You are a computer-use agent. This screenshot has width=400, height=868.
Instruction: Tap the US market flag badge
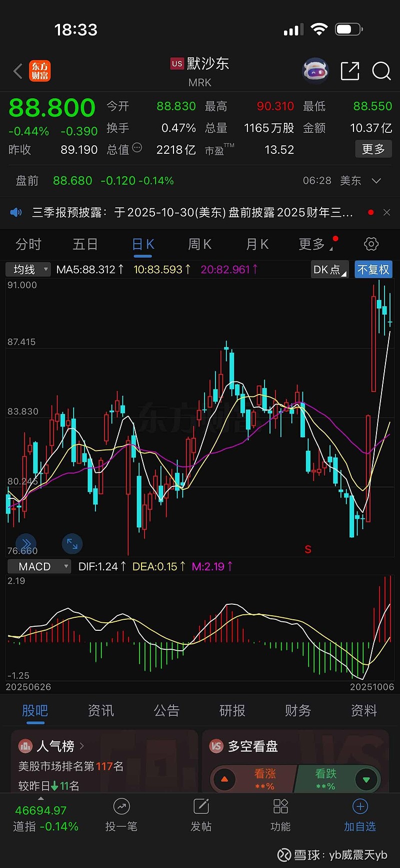[x=177, y=63]
